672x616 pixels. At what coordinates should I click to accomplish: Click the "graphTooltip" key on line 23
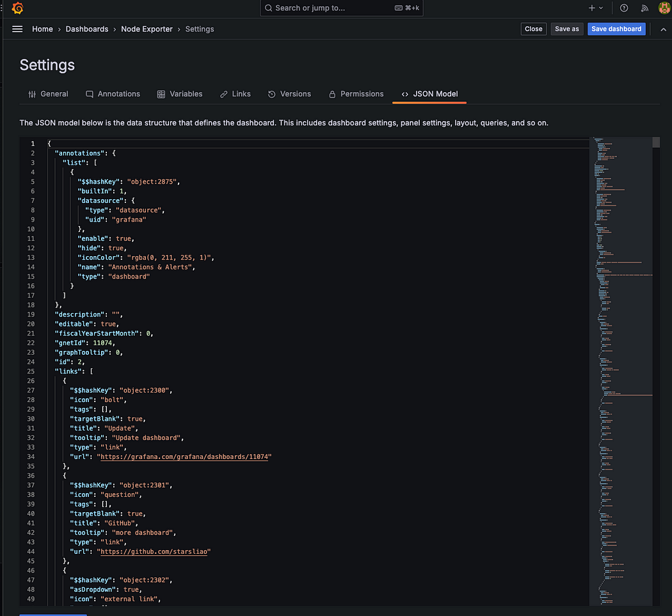(81, 352)
